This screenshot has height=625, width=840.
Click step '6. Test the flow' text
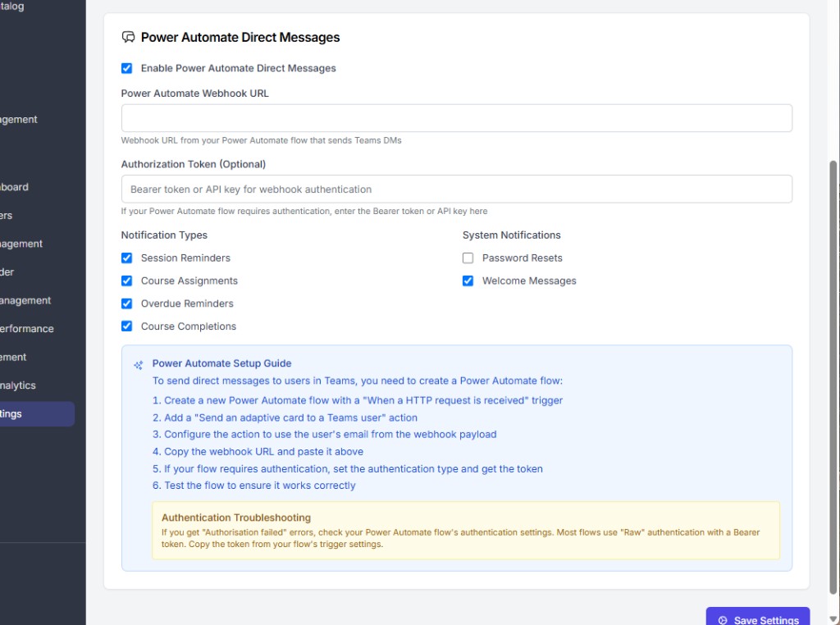click(254, 486)
